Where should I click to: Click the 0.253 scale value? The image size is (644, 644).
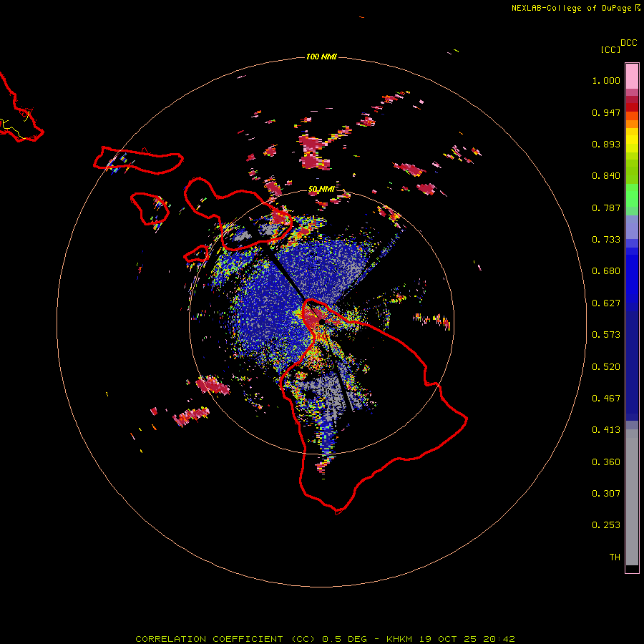pyautogui.click(x=606, y=525)
